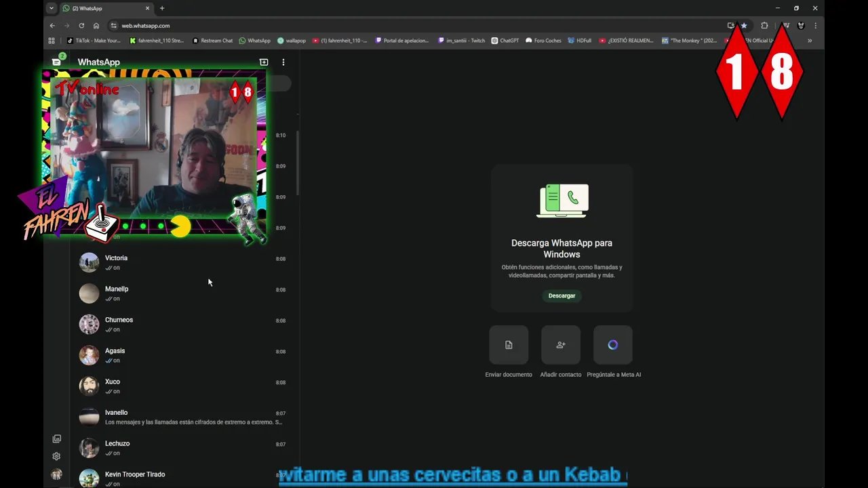Bookmark this page with the star icon
Viewport: 868px width, 488px height.
tap(744, 26)
